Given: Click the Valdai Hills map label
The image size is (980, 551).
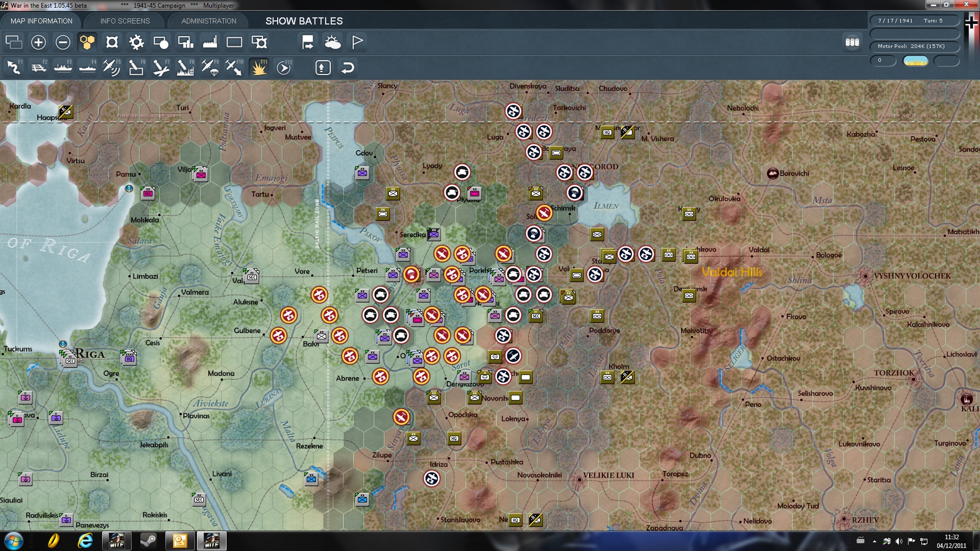Looking at the screenshot, I should [732, 272].
